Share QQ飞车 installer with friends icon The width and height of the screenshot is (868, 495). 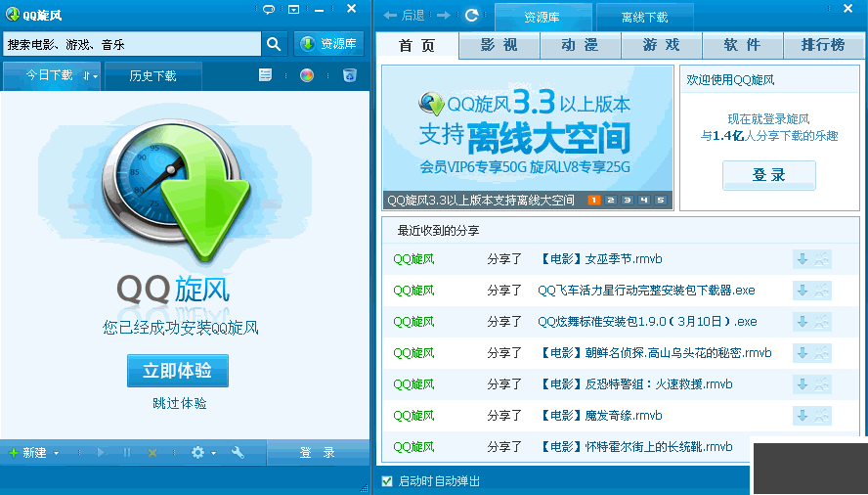822,291
